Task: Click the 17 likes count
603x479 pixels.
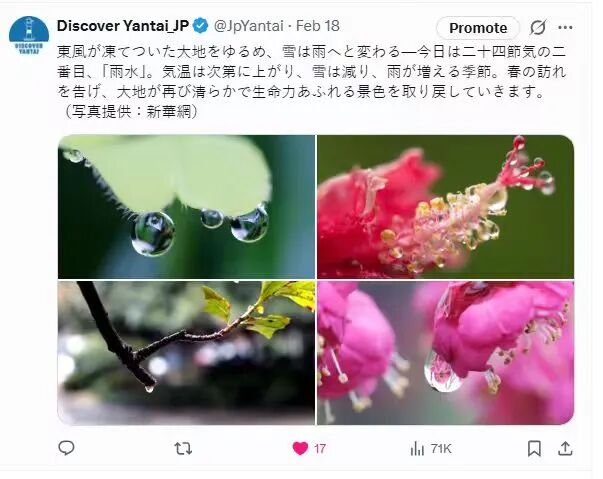Action: tap(320, 449)
